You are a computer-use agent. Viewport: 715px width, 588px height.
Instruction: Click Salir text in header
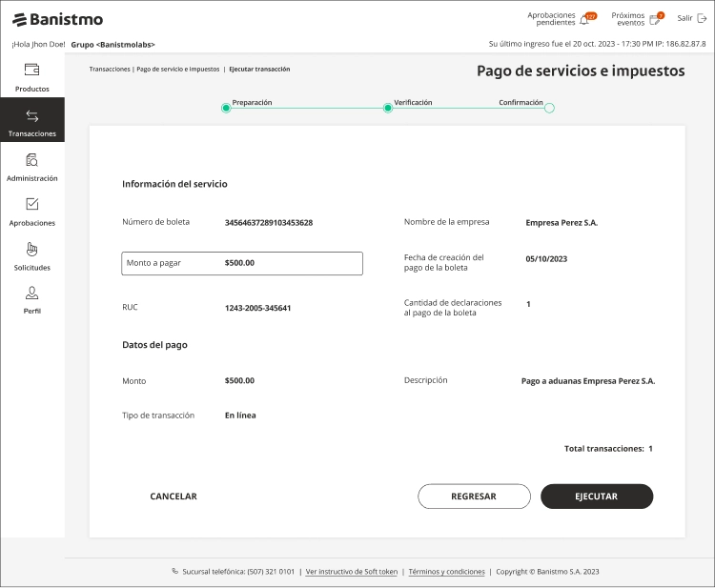[x=684, y=18]
